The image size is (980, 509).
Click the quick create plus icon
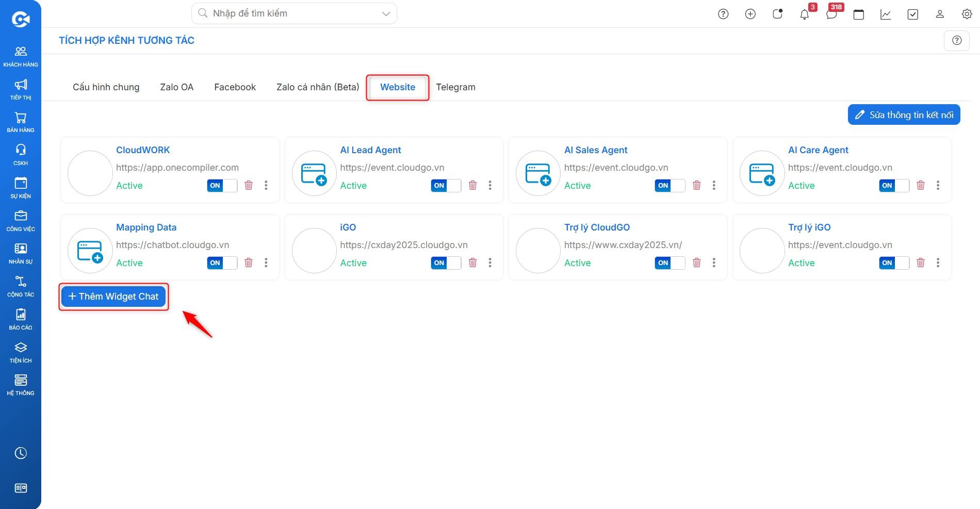coord(750,14)
